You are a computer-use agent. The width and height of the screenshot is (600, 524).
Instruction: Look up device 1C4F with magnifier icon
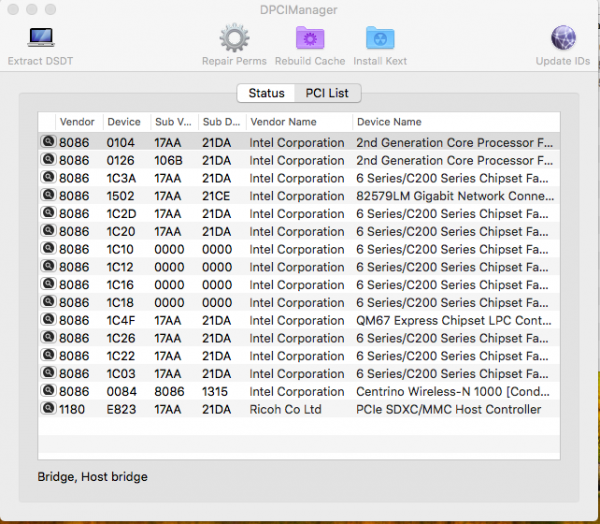coord(48,319)
